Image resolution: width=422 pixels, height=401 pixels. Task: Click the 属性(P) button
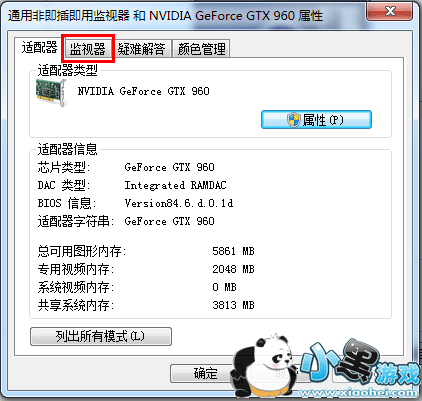[316, 120]
